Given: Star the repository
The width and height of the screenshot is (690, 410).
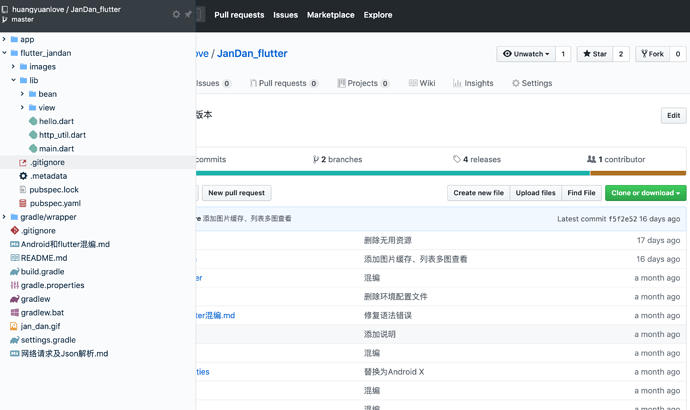Looking at the screenshot, I should click(x=595, y=54).
